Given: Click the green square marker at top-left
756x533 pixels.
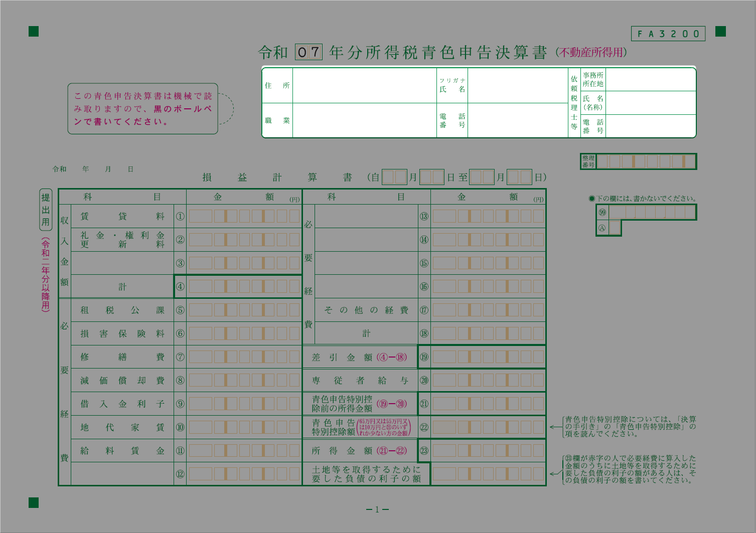Looking at the screenshot, I should [x=34, y=32].
